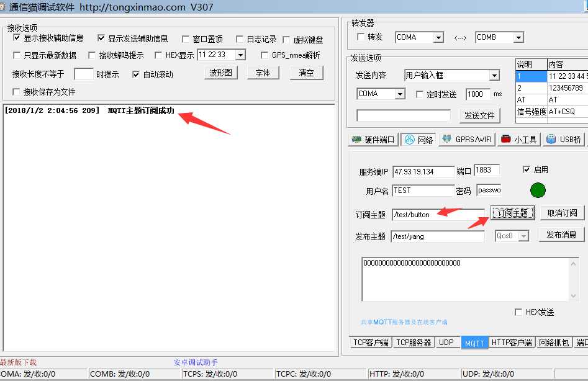Enable 虚拟键盘 checkbox
Viewport: 588px width, 381px height.
pos(286,39)
